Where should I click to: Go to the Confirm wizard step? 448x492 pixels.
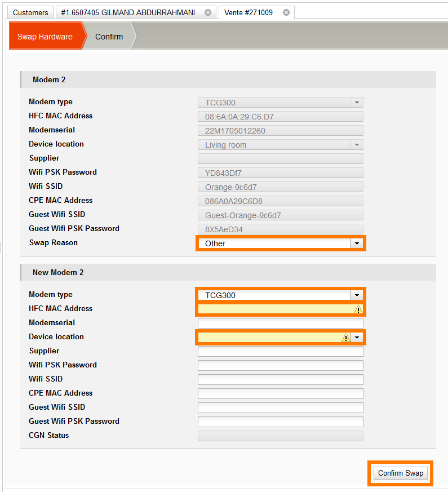click(109, 37)
